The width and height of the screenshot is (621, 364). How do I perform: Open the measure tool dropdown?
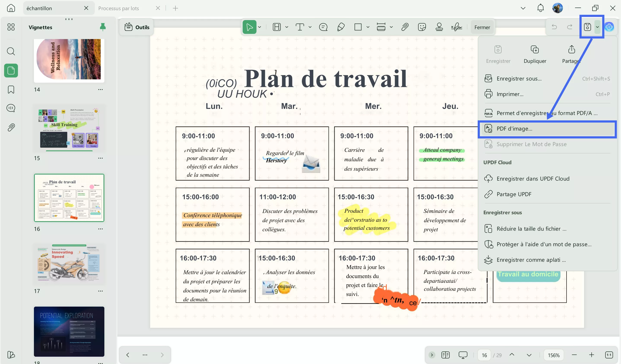coord(392,27)
